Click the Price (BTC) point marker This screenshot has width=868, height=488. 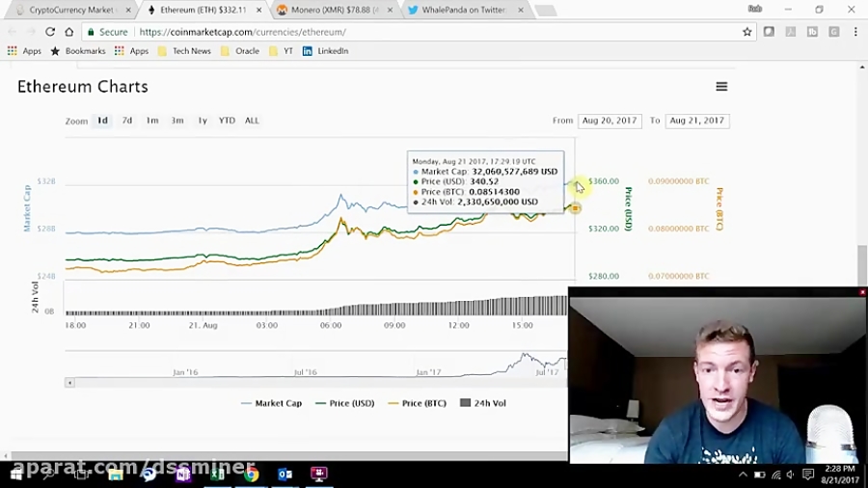pos(575,208)
